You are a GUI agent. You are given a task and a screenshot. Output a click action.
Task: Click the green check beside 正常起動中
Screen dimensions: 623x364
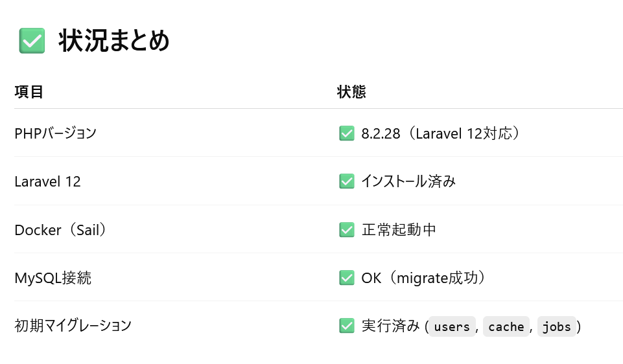(346, 230)
